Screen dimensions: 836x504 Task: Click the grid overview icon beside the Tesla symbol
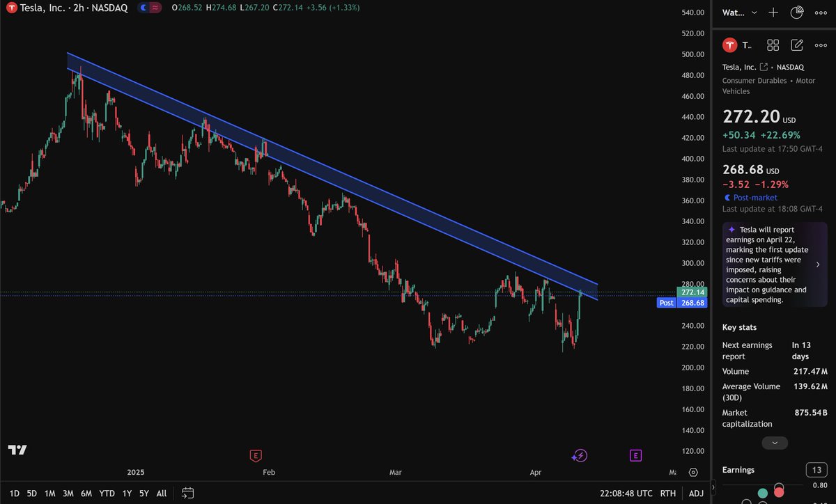[773, 45]
